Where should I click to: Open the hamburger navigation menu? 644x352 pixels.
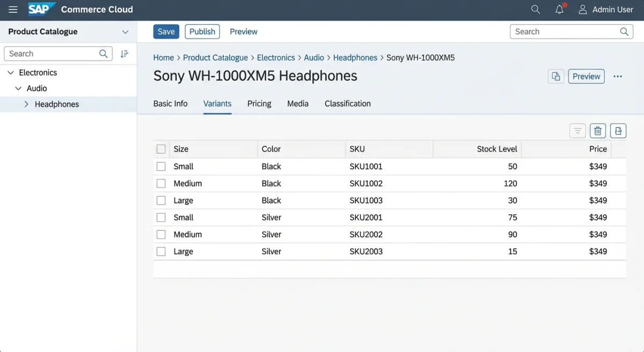(x=13, y=9)
